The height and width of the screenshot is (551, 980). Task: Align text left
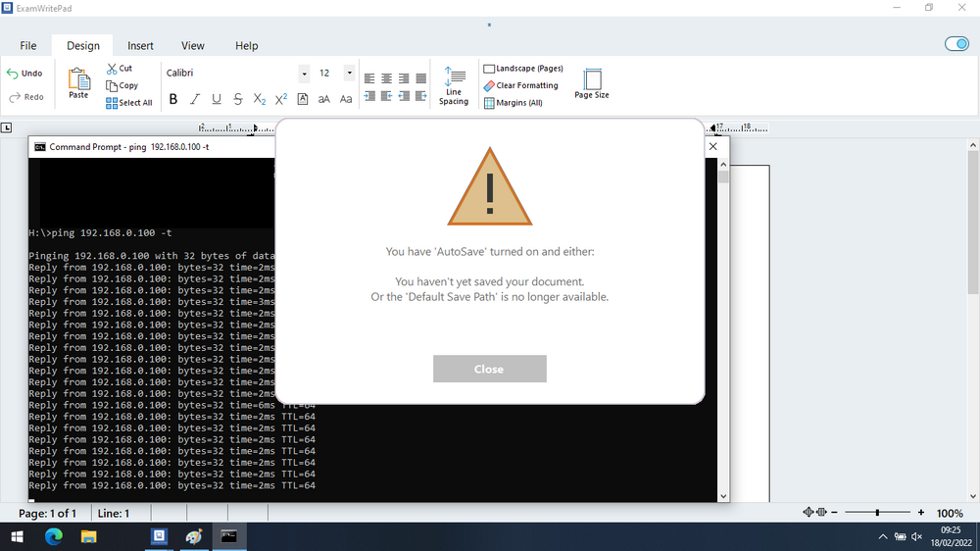(x=369, y=78)
